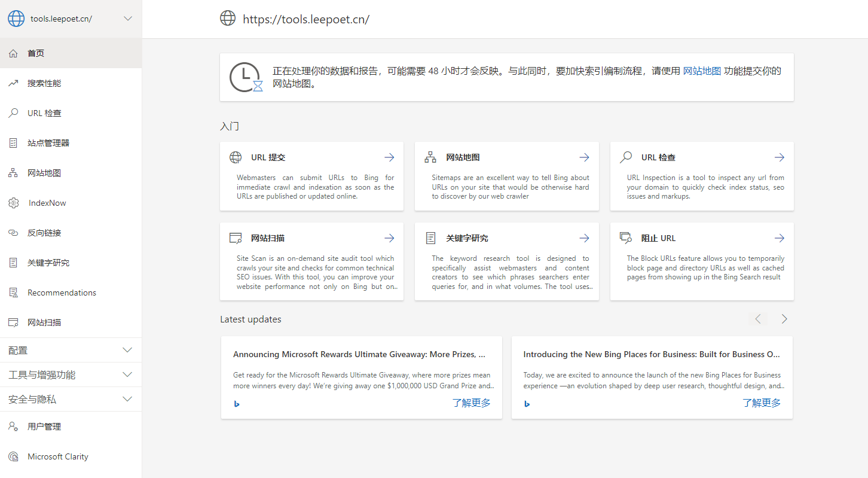This screenshot has height=478, width=868.
Task: Expand the 配置 section
Action: point(127,350)
